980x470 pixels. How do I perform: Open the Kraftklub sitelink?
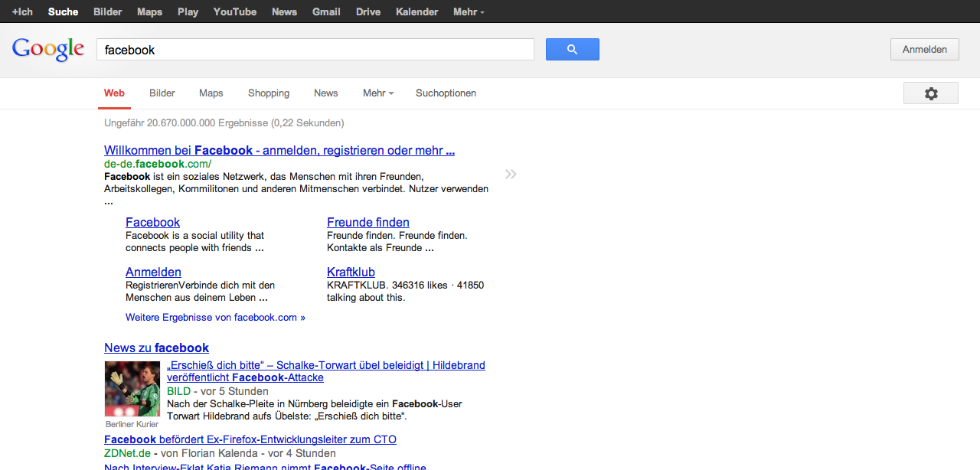pos(351,273)
